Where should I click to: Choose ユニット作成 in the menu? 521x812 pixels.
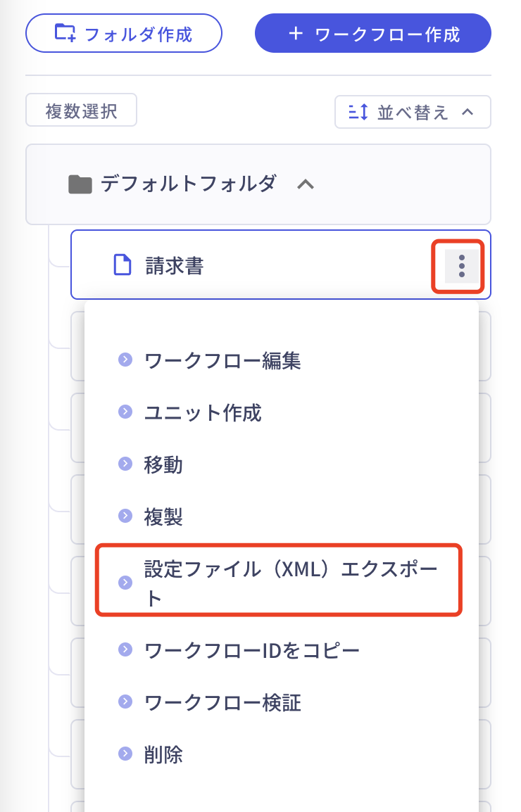pyautogui.click(x=203, y=413)
